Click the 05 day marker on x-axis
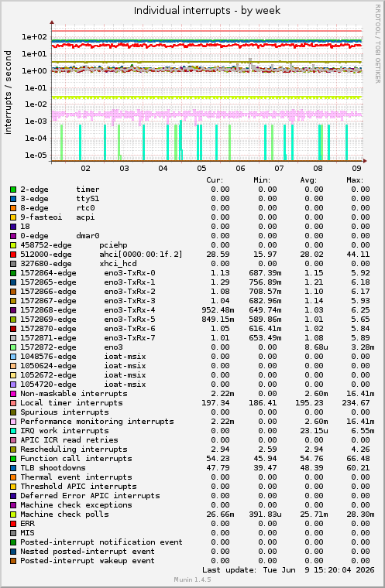The width and height of the screenshot is (385, 588). tap(201, 169)
